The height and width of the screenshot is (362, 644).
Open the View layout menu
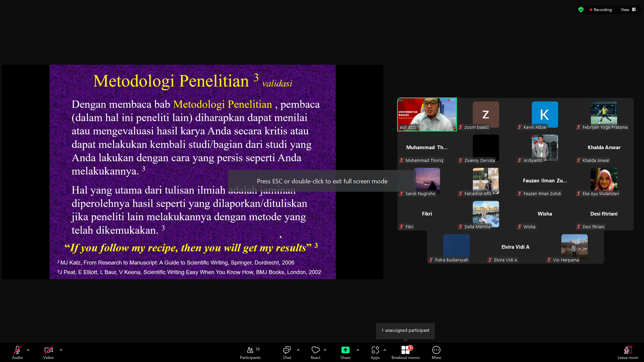(x=628, y=10)
